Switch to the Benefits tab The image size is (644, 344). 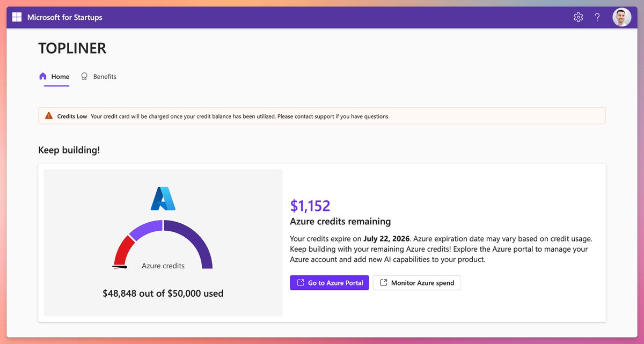(98, 77)
